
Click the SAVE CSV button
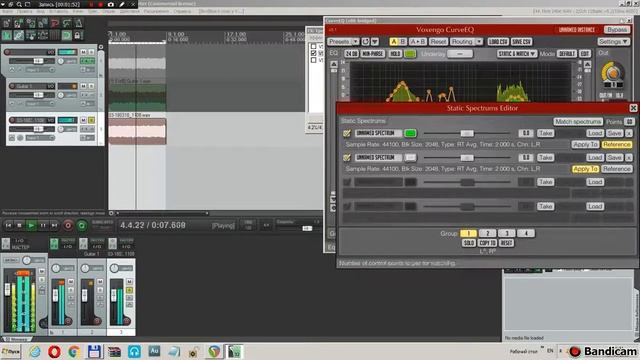coord(521,42)
